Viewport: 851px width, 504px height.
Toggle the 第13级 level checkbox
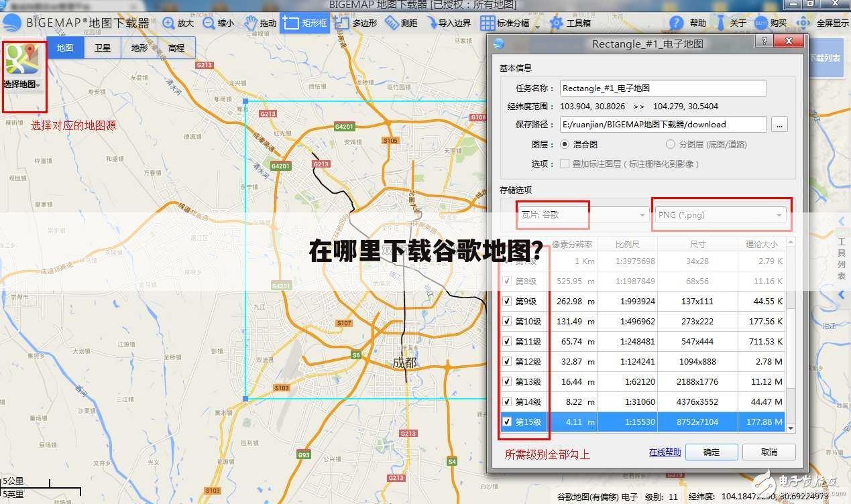[x=507, y=382]
